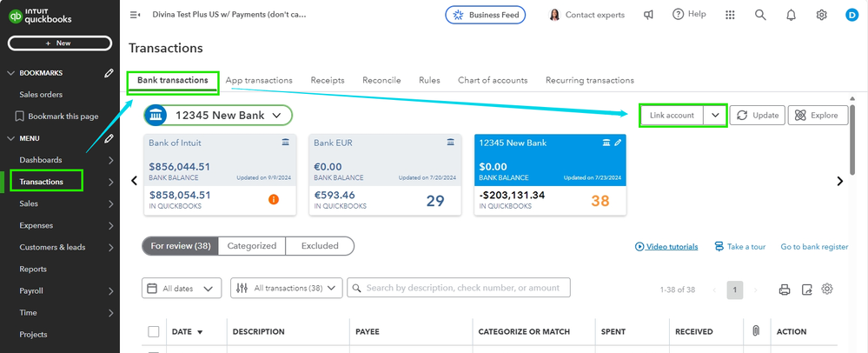Open the settings gear in header
The image size is (868, 353).
click(x=821, y=15)
